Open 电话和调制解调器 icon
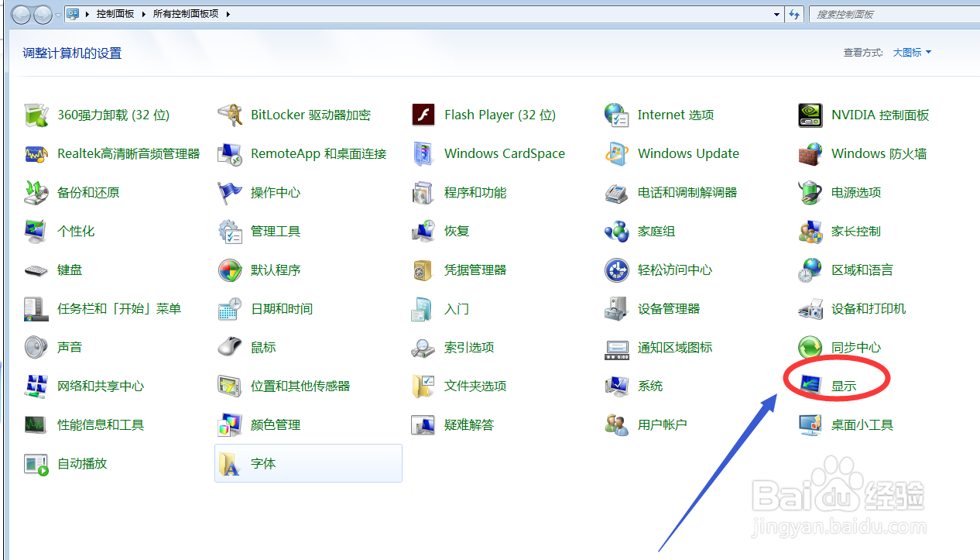This screenshot has width=980, height=560. click(617, 193)
